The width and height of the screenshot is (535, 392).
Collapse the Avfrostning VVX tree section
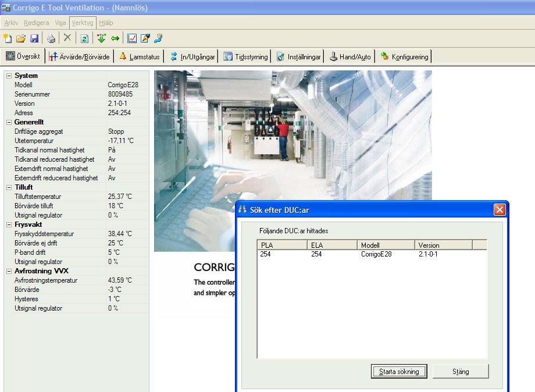point(9,271)
